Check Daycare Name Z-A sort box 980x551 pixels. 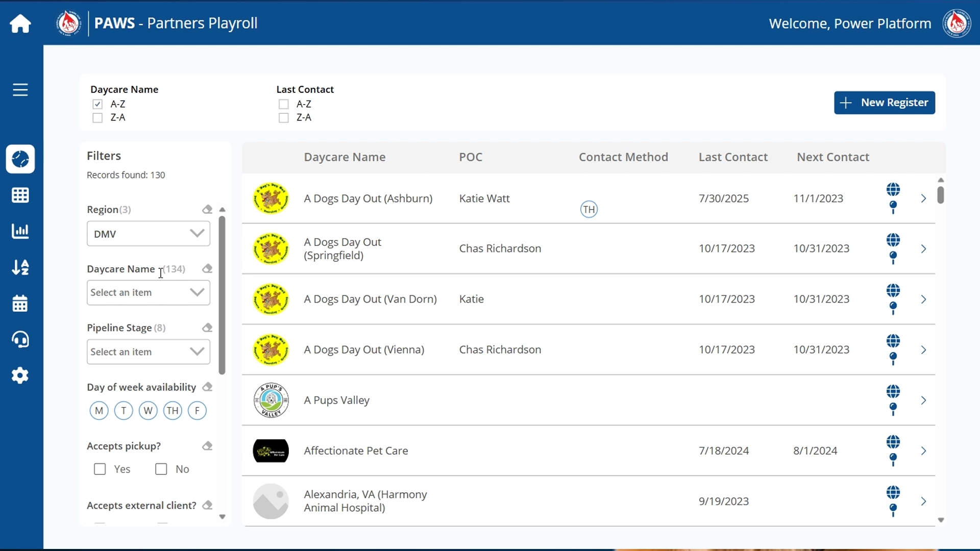97,118
